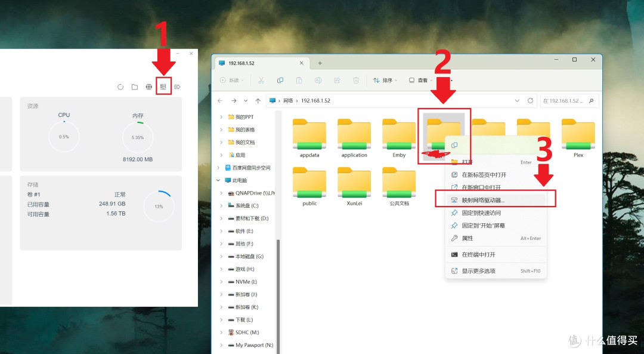Open the 排序 sort dropdown
This screenshot has width=644, height=354.
tap(385, 80)
